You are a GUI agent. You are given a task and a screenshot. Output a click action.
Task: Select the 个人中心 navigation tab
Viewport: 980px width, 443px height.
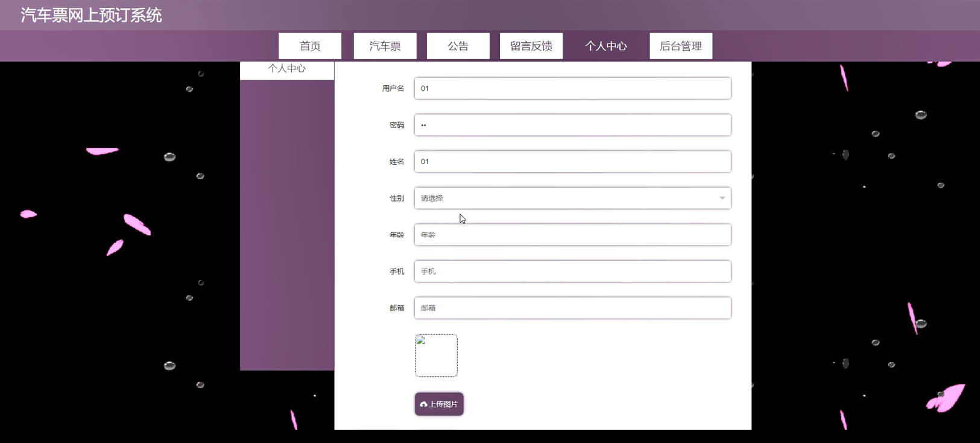606,46
